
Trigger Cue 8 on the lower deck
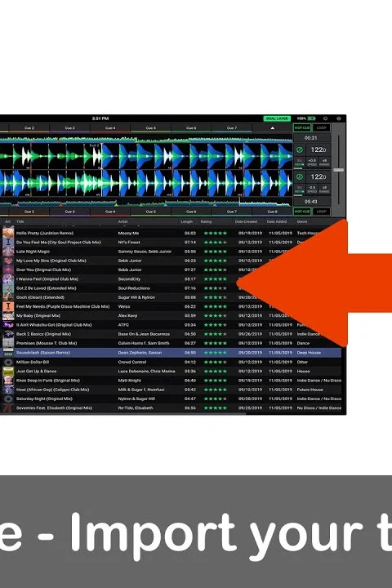(x=273, y=212)
